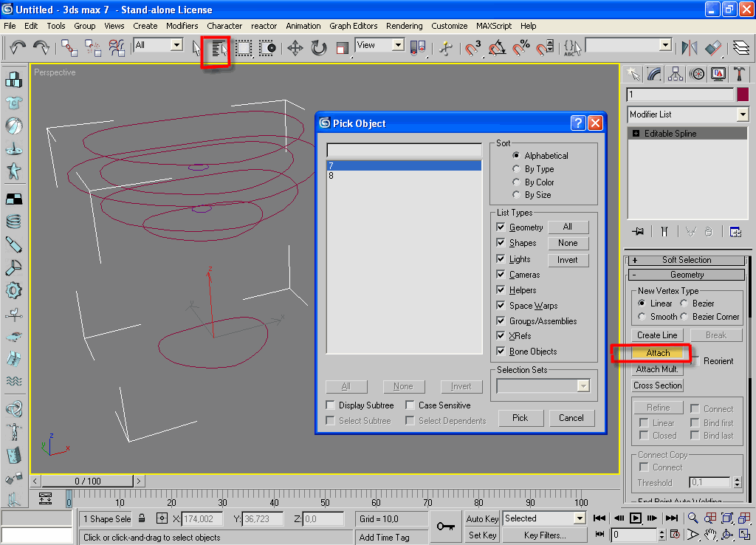Click the Pick button in dialog
Screen dimensions: 756x545
coord(520,418)
